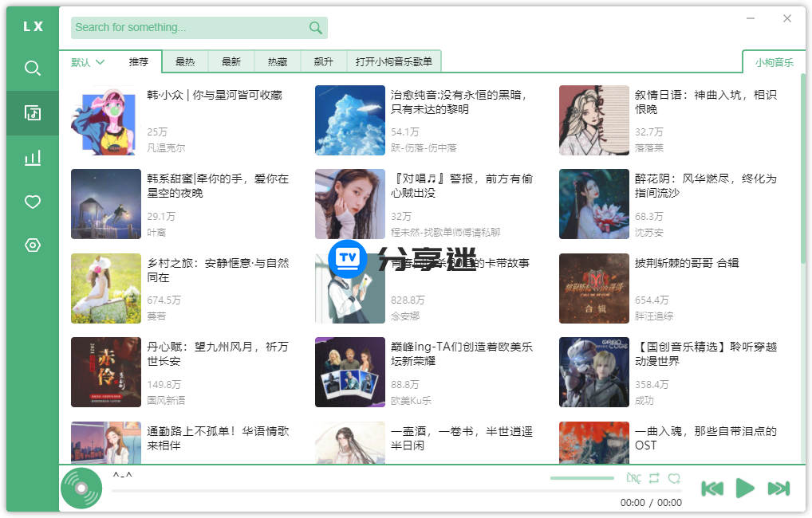812x518 pixels.
Task: Open Settings using the sidebar gear icon
Action: 32,245
